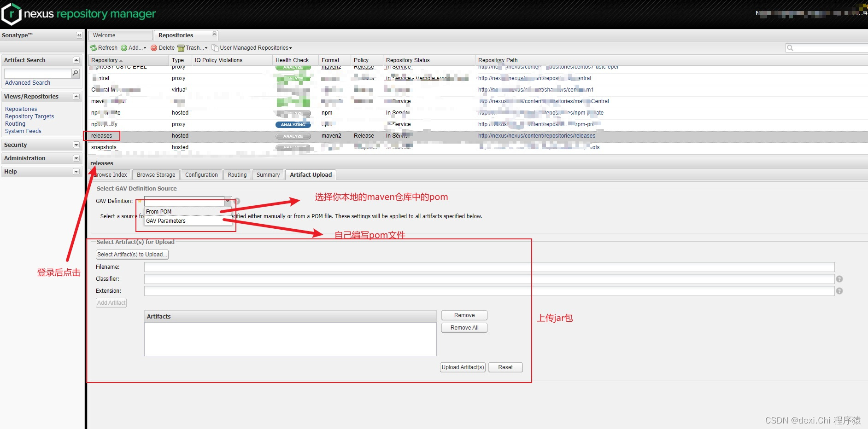868x429 pixels.
Task: Open User Managed Repositories filter dropdown
Action: click(x=252, y=48)
